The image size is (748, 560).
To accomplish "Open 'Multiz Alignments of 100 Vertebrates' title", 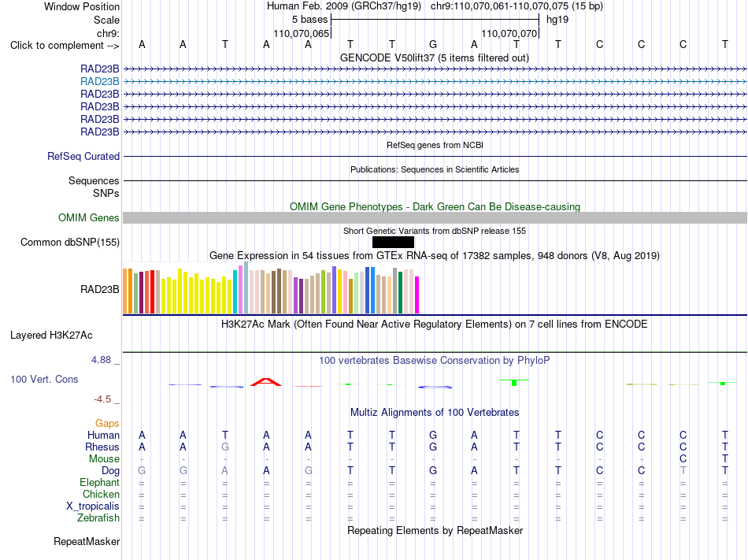I will [x=435, y=413].
